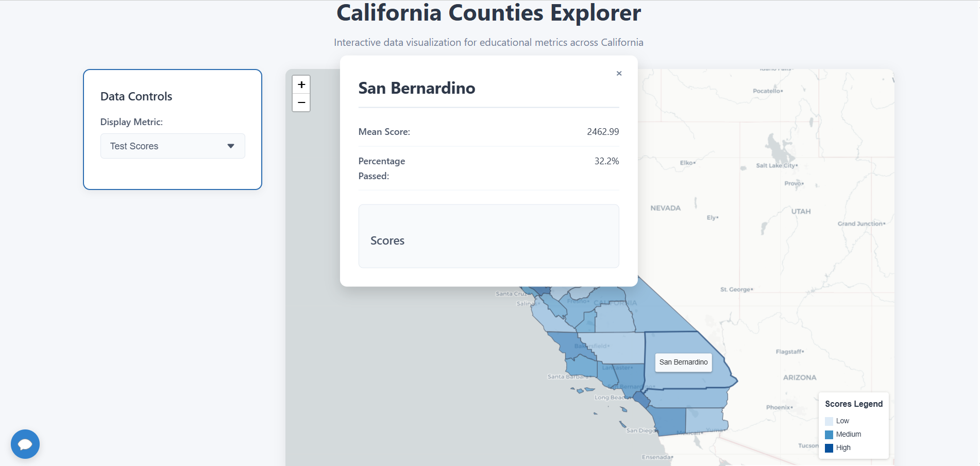Click the San Bernardino popup heading
The height and width of the screenshot is (466, 980).
click(x=417, y=89)
